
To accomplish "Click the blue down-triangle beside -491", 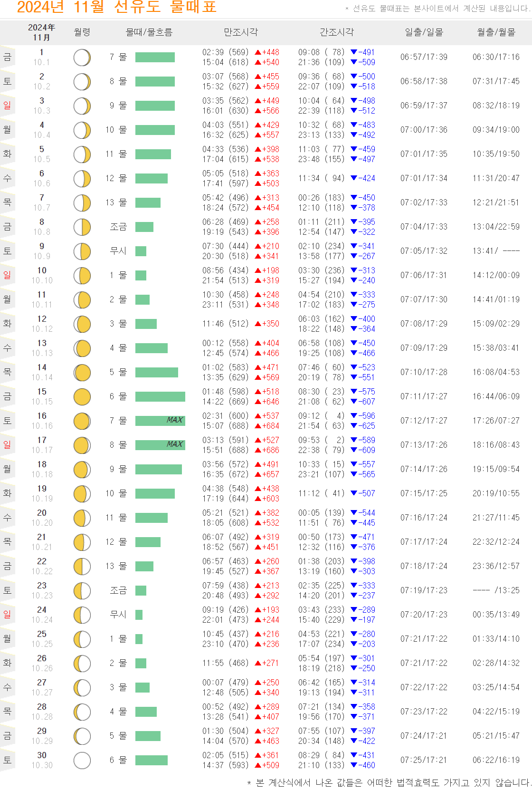I will [354, 52].
